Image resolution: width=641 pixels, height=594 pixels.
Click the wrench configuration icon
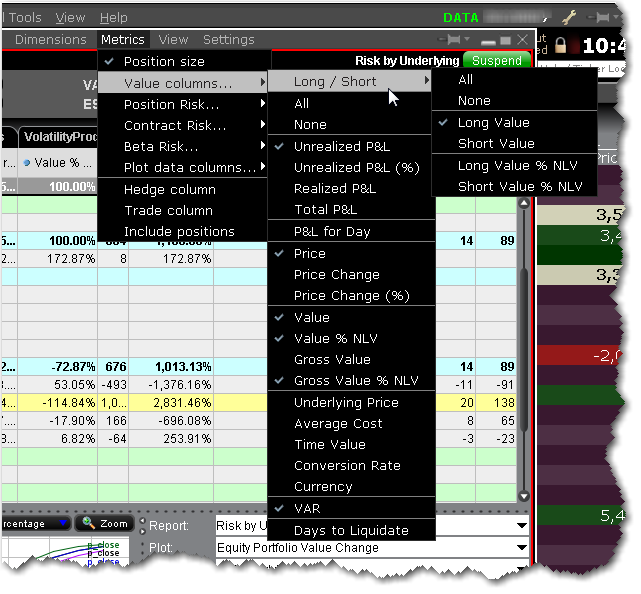[570, 17]
